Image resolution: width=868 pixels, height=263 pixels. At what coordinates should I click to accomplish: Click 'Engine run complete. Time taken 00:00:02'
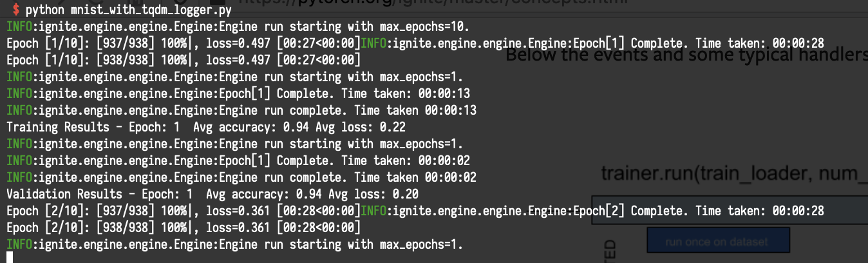pos(349,177)
